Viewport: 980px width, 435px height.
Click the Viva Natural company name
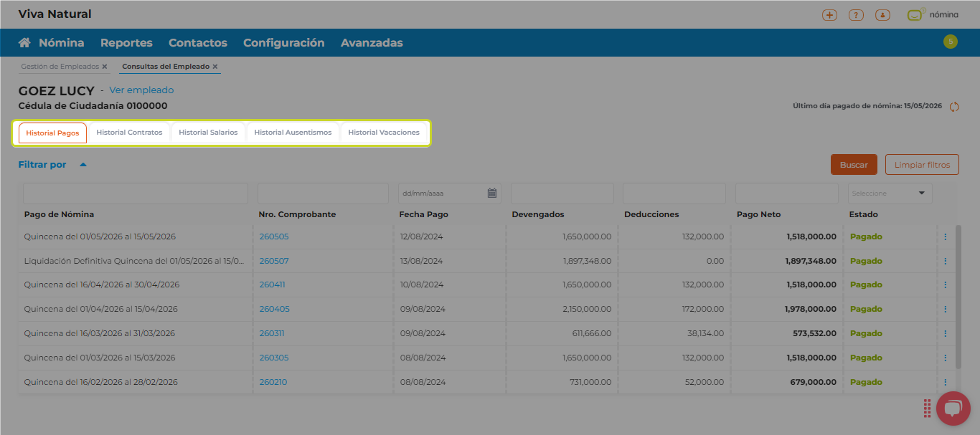55,14
